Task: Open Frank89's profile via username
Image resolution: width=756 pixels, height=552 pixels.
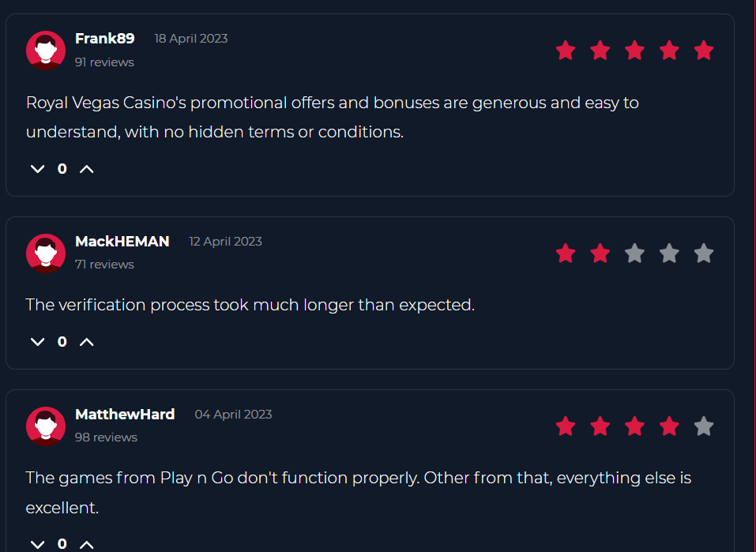Action: click(104, 37)
